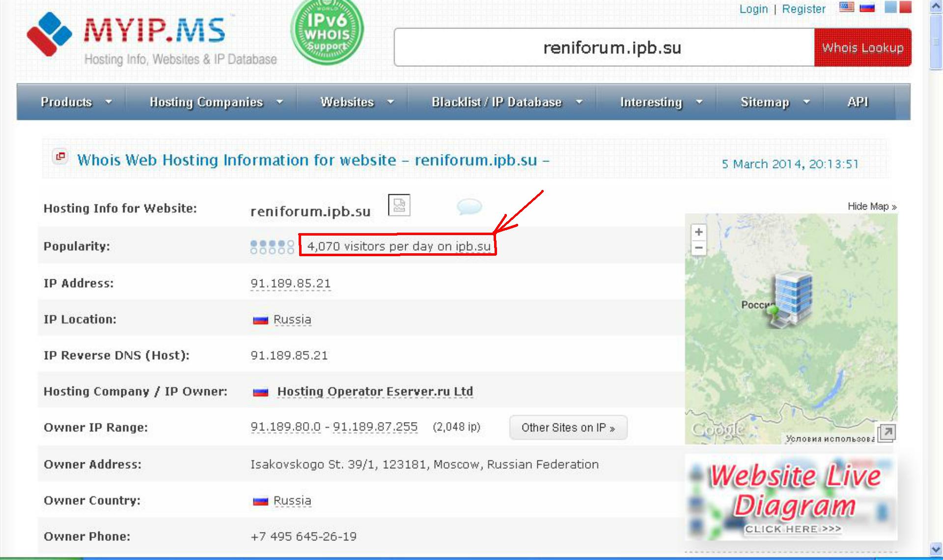Click the flag beside Hosting Operator Eserver.ru
The image size is (943, 560).
[260, 392]
